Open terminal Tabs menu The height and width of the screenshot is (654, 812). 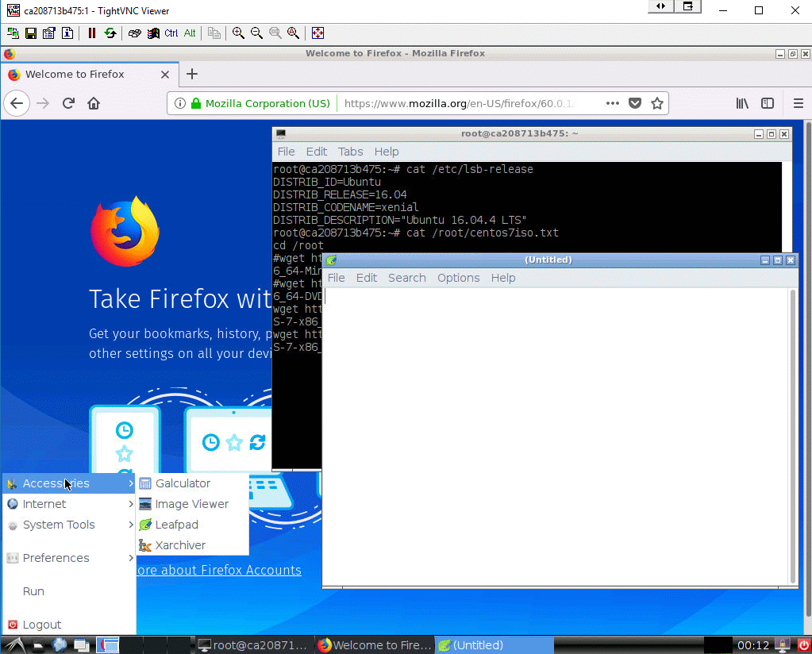tap(351, 152)
